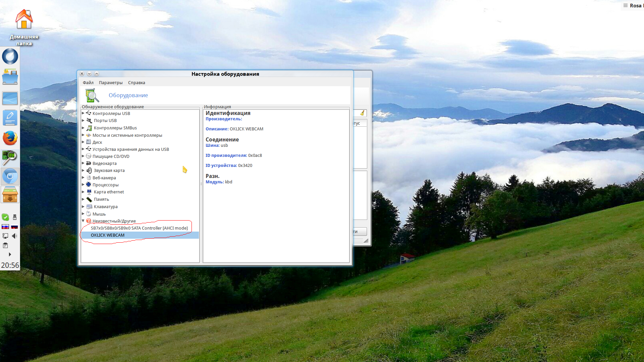Select the OKLICK WEBCAM entry
This screenshot has width=644, height=362.
click(x=108, y=235)
